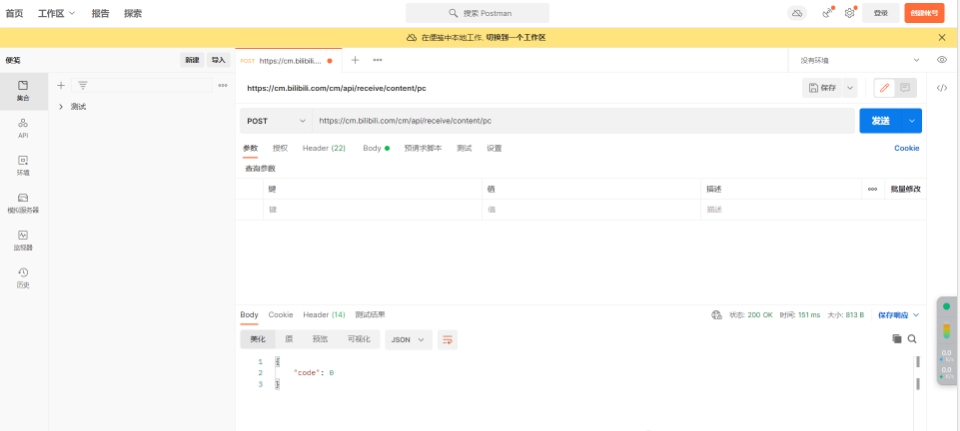Screen dimensions: 960x431
Task: Click the blue 发送 send button
Action: pos(880,121)
